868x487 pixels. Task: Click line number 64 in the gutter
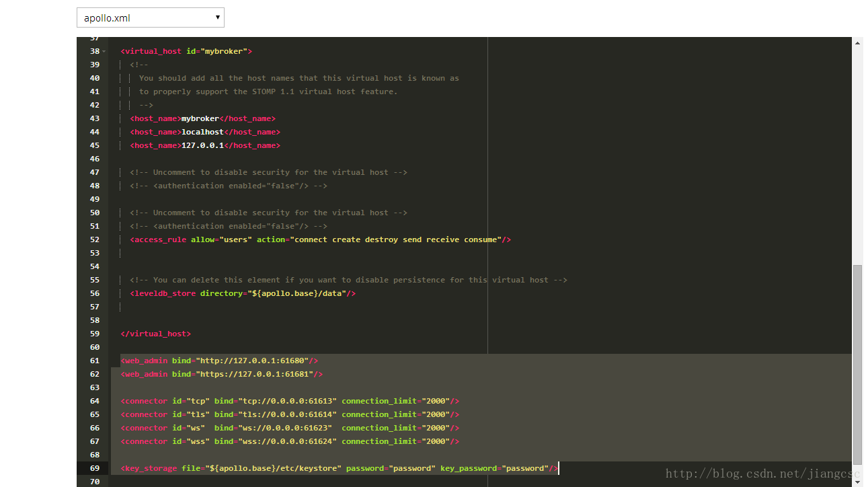point(94,401)
